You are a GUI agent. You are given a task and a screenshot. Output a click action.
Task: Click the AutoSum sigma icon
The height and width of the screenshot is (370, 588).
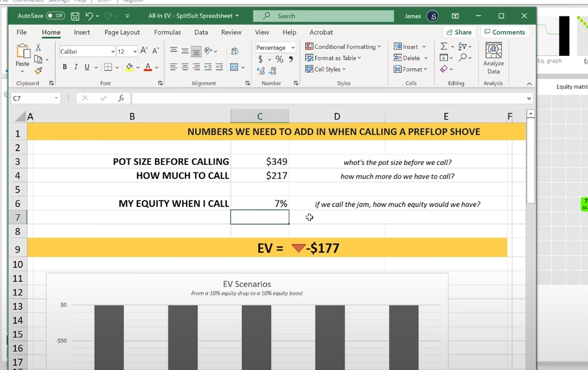coord(443,47)
